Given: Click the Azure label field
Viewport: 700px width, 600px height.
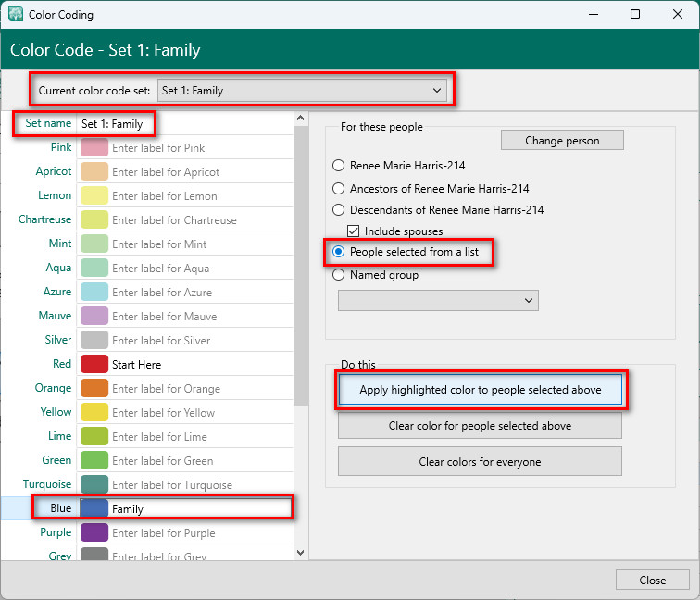Looking at the screenshot, I should (x=201, y=293).
